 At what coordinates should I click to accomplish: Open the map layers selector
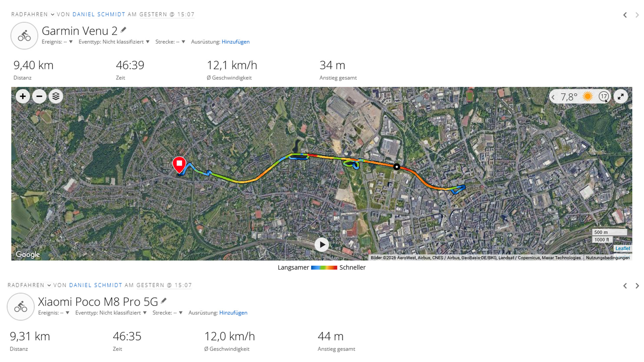tap(56, 97)
